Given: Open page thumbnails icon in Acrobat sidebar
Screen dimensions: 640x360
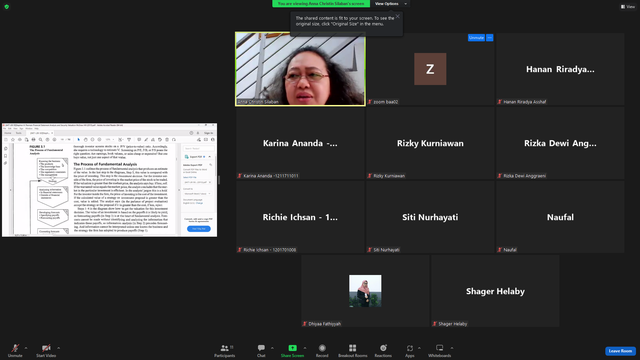Looking at the screenshot, I should point(6,149).
